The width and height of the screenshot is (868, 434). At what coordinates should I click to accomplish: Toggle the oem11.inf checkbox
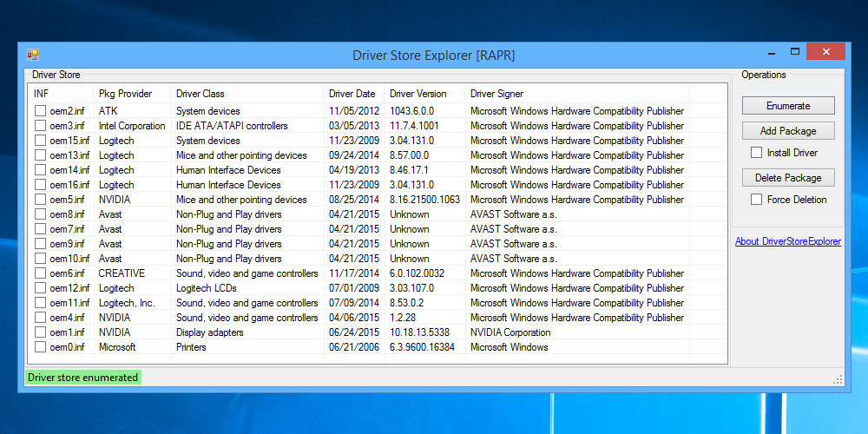(x=41, y=303)
